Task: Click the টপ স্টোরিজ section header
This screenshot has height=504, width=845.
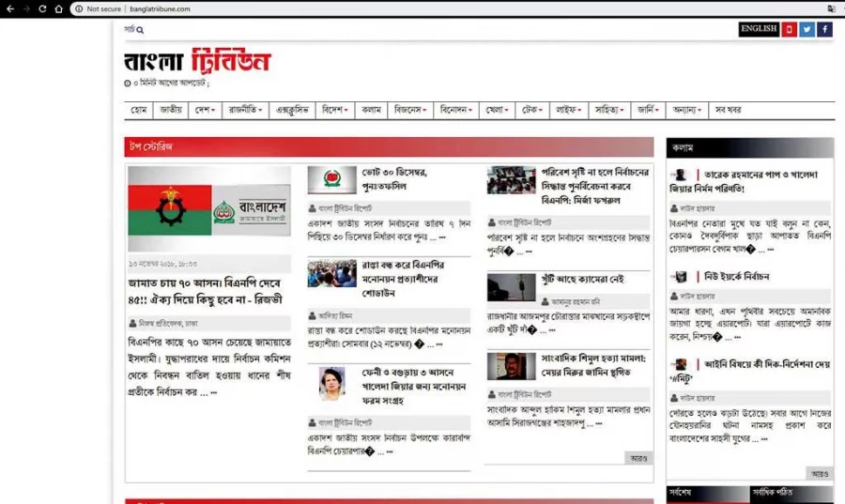Action: 389,147
